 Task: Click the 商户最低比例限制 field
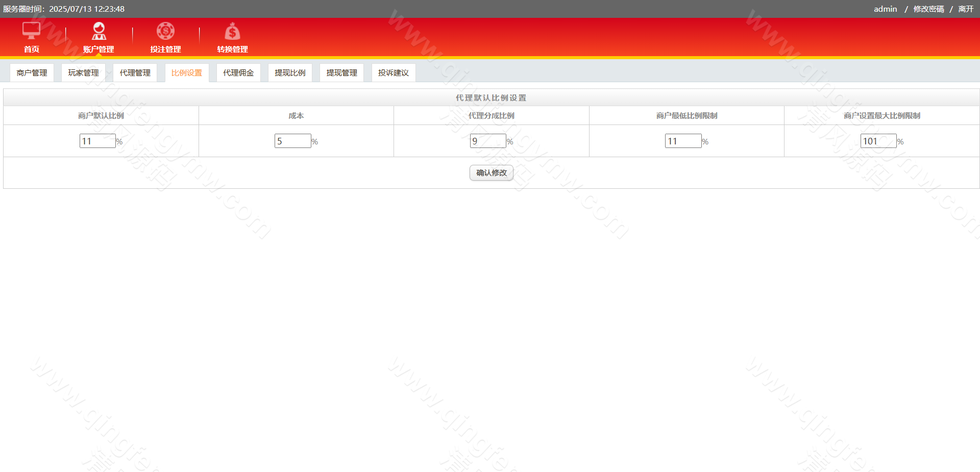tap(683, 141)
